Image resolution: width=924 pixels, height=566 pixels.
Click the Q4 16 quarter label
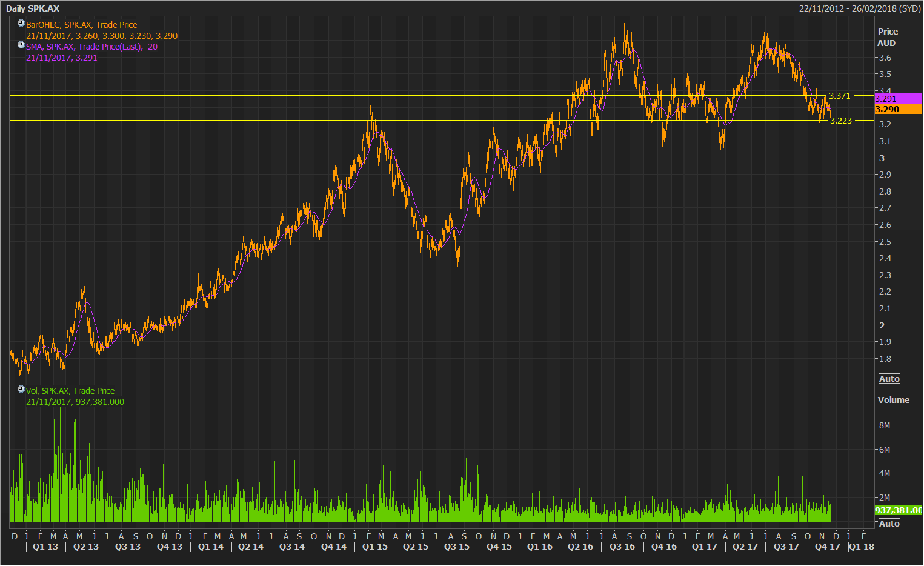point(664,547)
